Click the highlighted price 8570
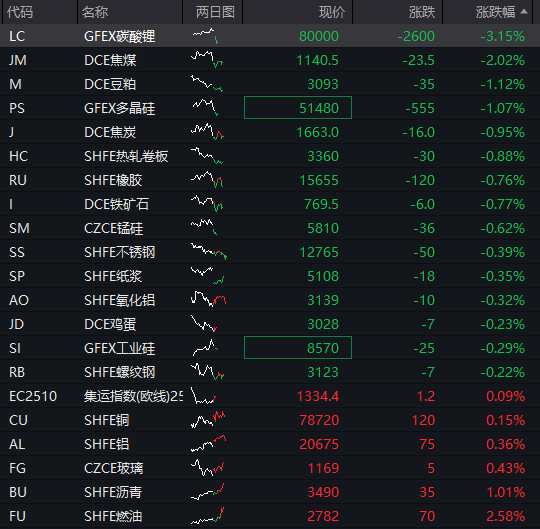Screen dimensions: 540x529 (x=298, y=348)
